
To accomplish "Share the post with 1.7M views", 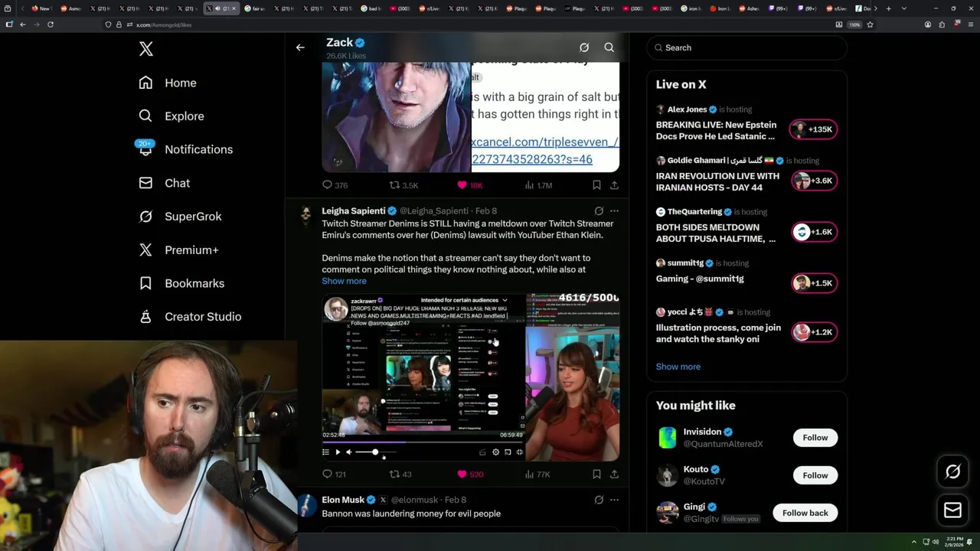I will point(614,185).
